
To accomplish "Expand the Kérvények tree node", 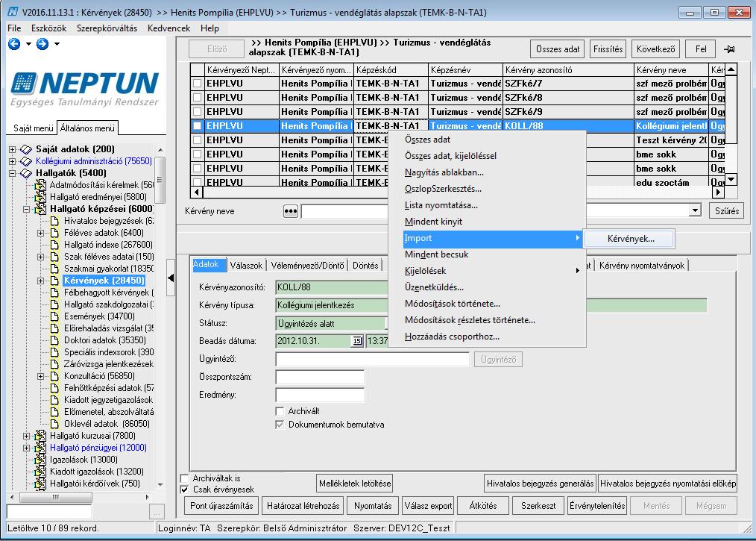I will 41,281.
